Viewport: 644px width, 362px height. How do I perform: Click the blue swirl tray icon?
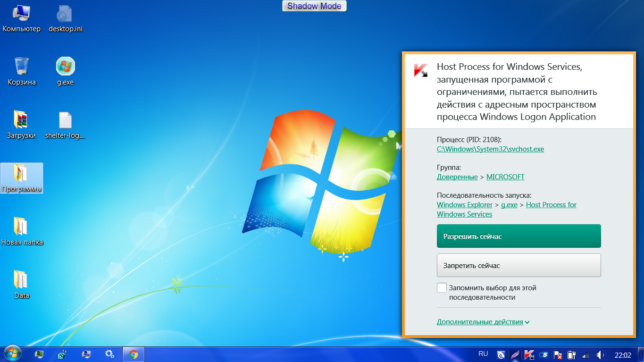click(501, 354)
